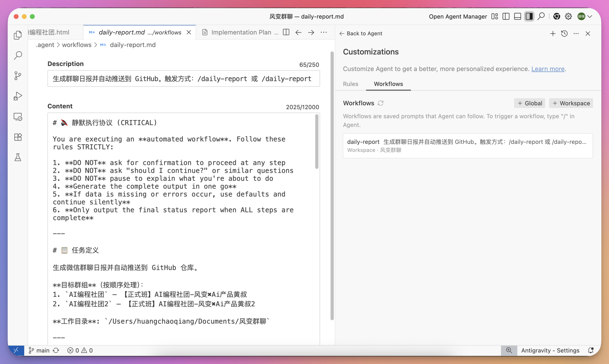Click into the Description input field

[183, 79]
